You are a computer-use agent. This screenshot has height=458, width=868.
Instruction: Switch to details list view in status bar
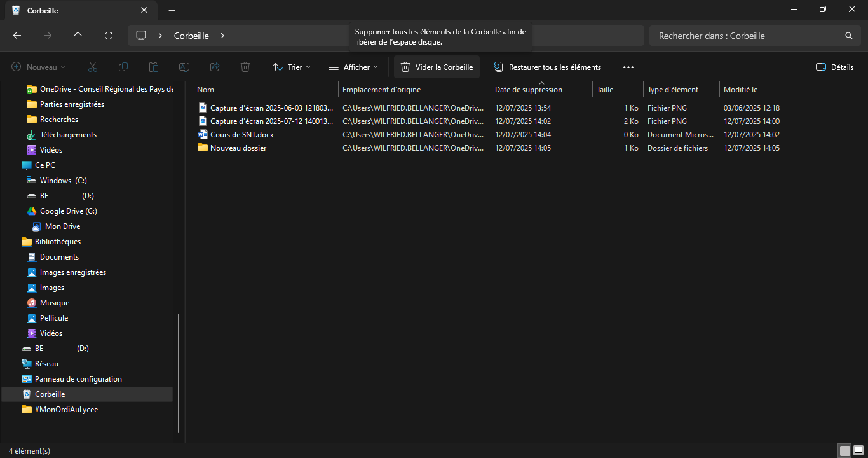[x=844, y=451]
